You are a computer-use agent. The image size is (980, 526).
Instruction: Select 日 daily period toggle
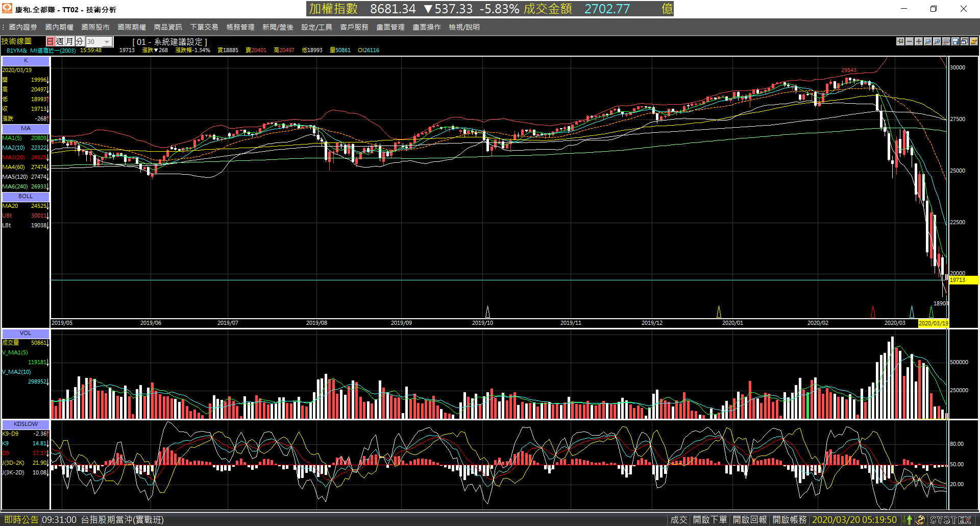click(x=51, y=41)
